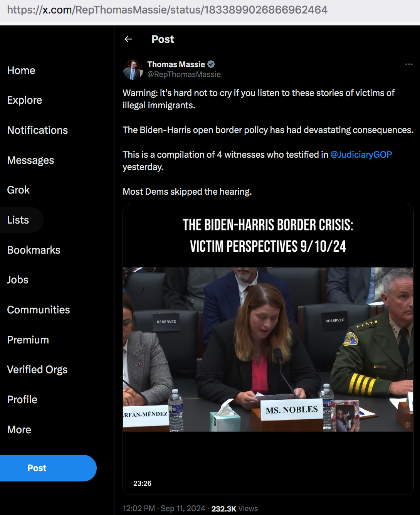The image size is (420, 515).
Task: Open Profile in the sidebar
Action: (22, 400)
